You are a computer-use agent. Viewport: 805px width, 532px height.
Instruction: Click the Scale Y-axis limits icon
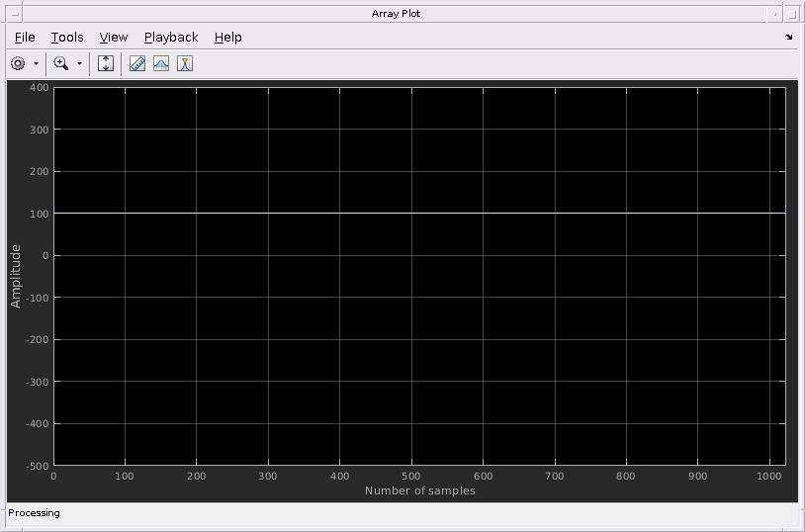(106, 63)
